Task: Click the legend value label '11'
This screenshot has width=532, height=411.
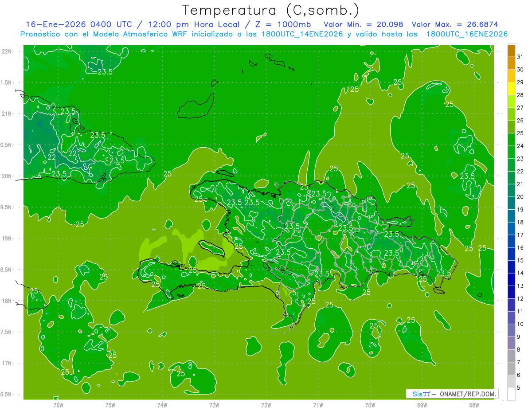Action: (520, 311)
